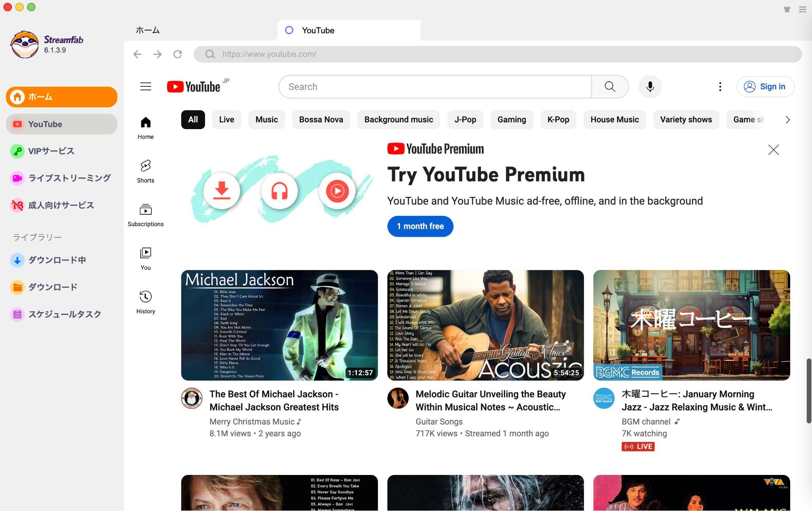
Task: Click the Premium banner play icon
Action: click(x=337, y=191)
